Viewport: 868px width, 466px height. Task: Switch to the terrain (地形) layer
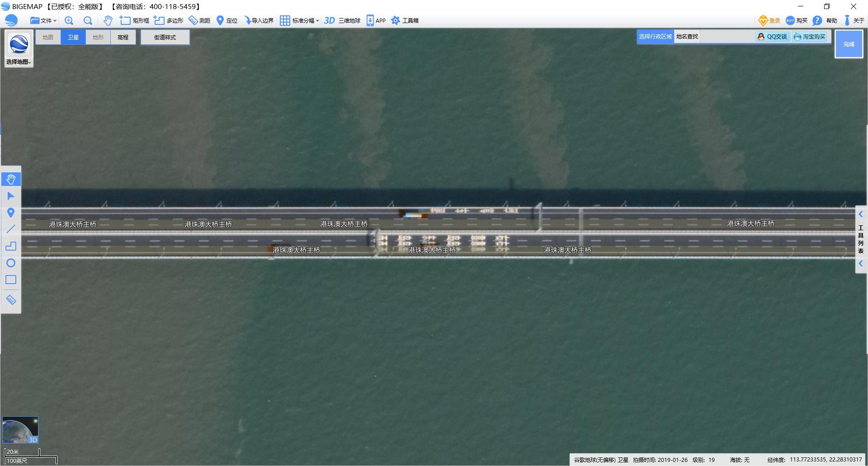[x=98, y=37]
